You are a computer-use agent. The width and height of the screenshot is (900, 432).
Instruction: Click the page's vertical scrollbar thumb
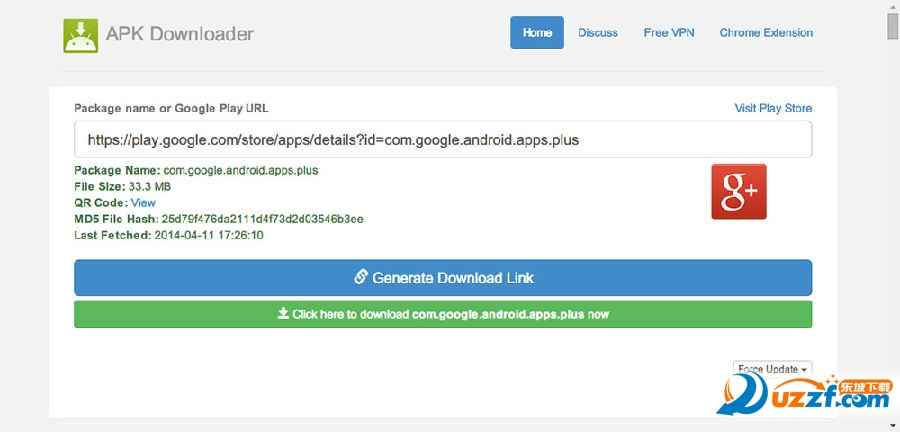892,26
